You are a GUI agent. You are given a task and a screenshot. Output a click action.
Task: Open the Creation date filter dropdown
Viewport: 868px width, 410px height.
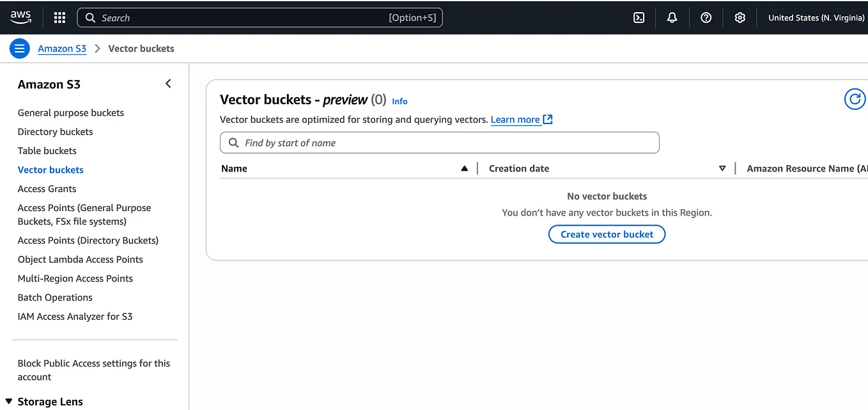tap(722, 168)
